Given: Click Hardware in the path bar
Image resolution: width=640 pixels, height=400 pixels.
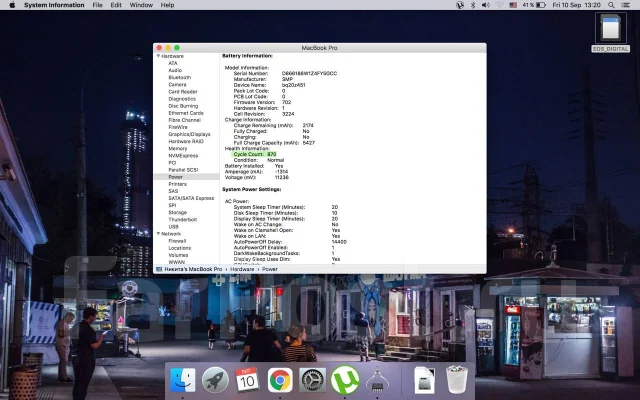Looking at the screenshot, I should pyautogui.click(x=242, y=269).
